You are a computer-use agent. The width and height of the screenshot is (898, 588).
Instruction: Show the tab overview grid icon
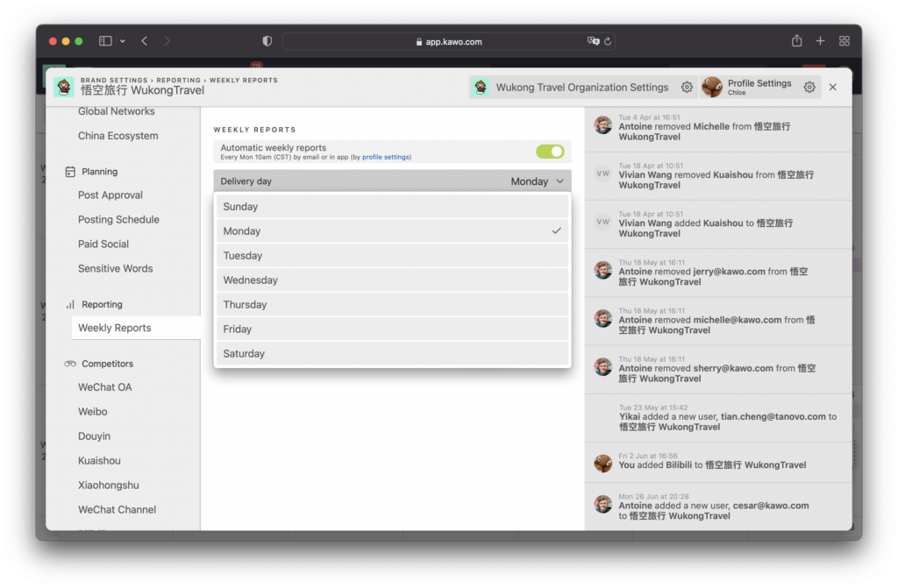coord(845,41)
